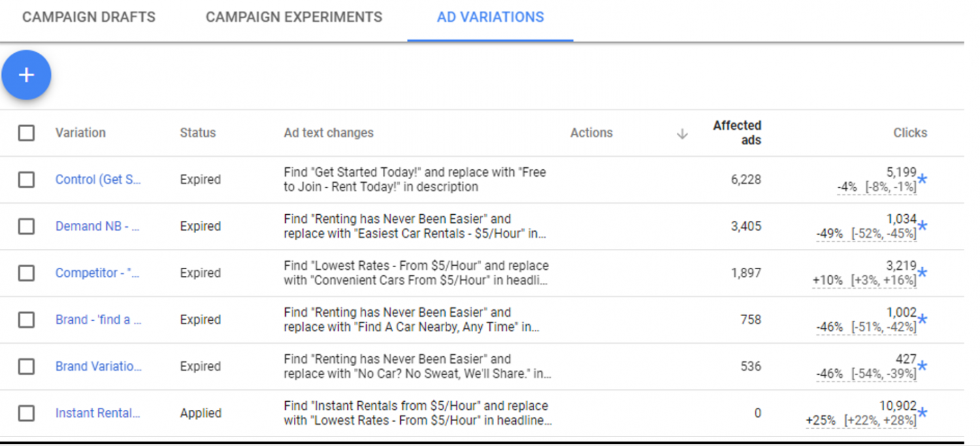
Task: Click the Affected ads column header
Action: (737, 133)
